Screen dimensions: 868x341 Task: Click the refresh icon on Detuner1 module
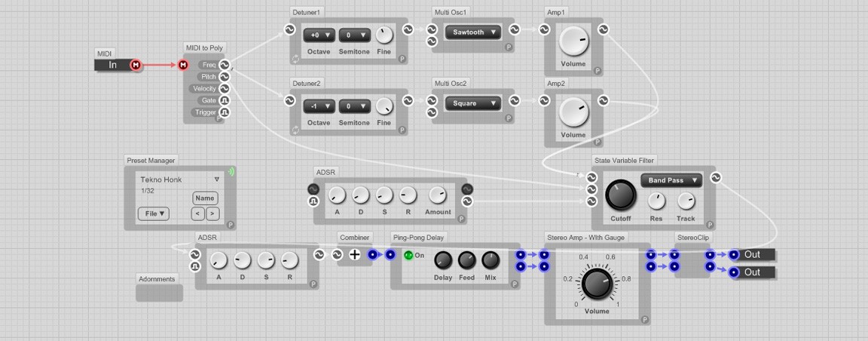click(295, 59)
